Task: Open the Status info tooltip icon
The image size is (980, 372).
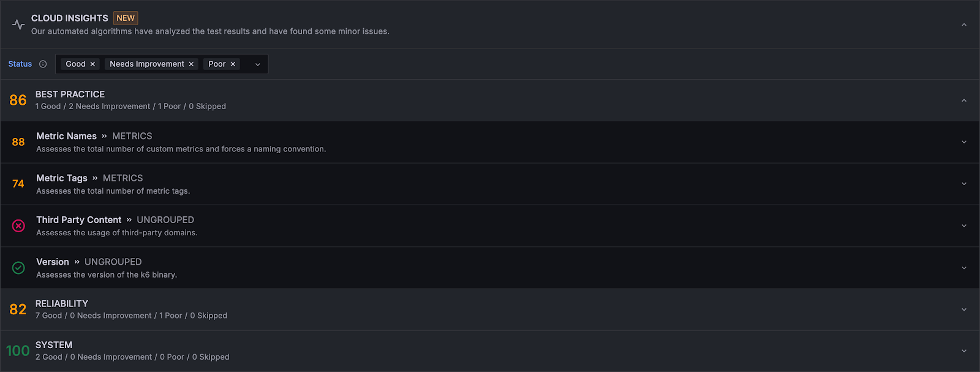Action: pyautogui.click(x=42, y=64)
